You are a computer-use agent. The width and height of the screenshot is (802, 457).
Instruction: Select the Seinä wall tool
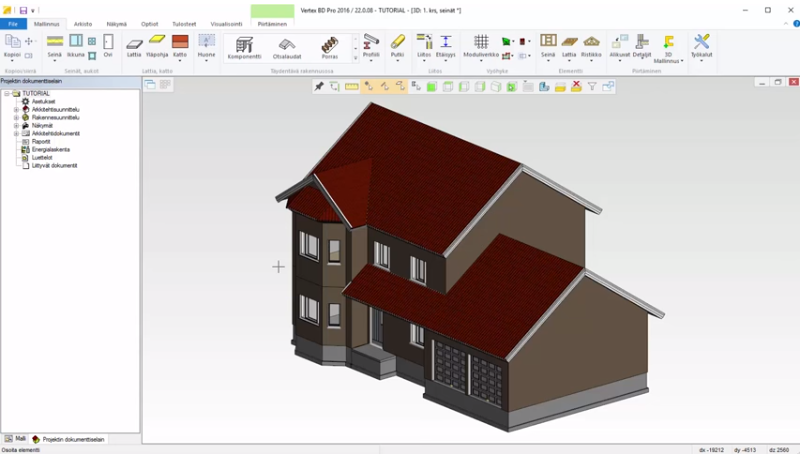(55, 45)
